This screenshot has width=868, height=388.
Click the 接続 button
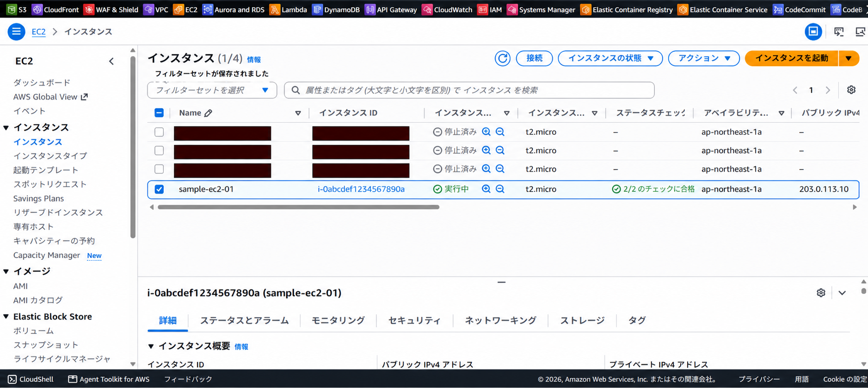(534, 58)
